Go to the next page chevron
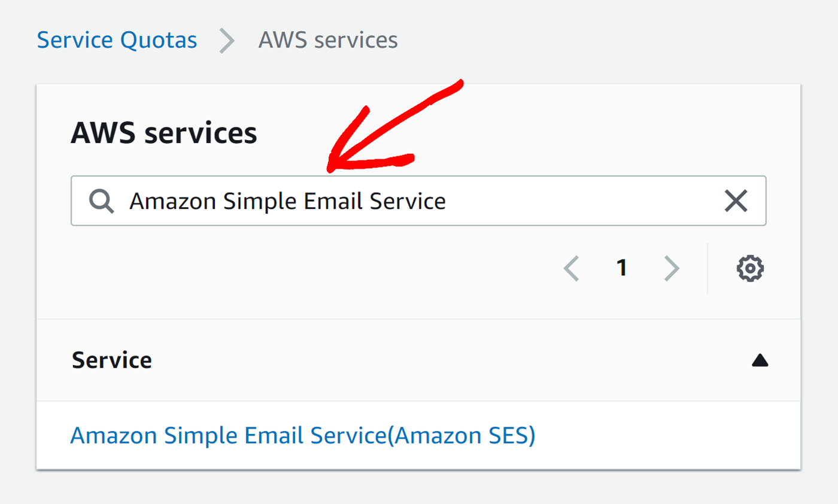Screen dimensions: 838x504 point(672,268)
